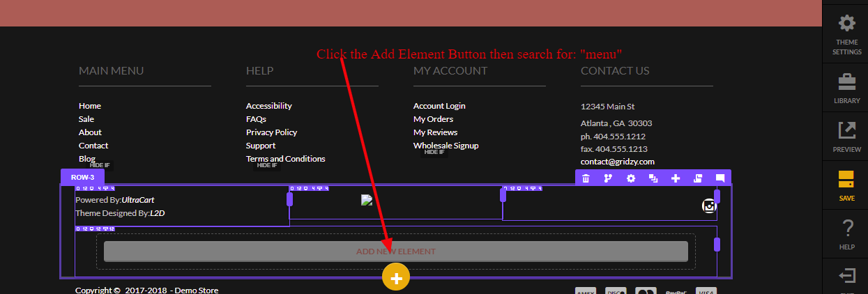Select the CONTACT US heading

click(615, 70)
